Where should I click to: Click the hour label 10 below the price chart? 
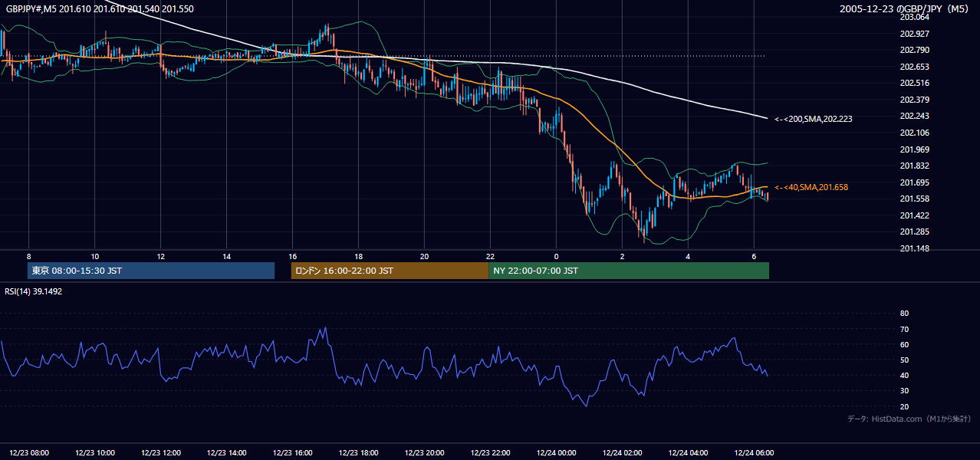(94, 256)
